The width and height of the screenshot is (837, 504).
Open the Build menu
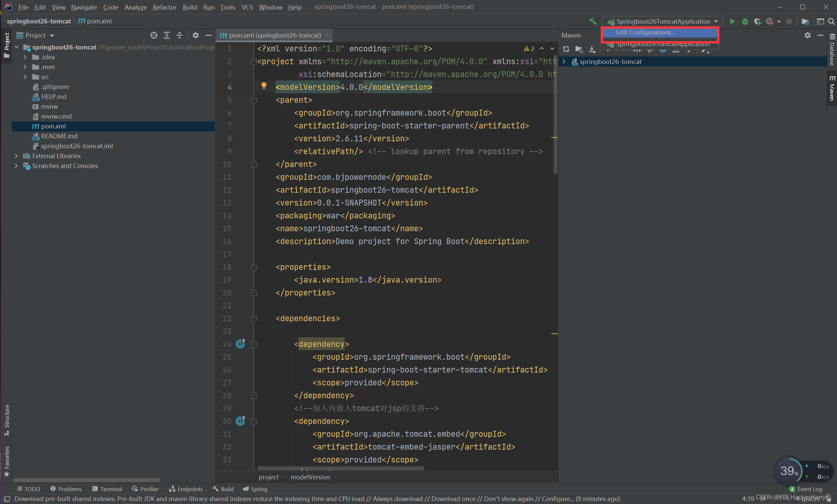[189, 7]
